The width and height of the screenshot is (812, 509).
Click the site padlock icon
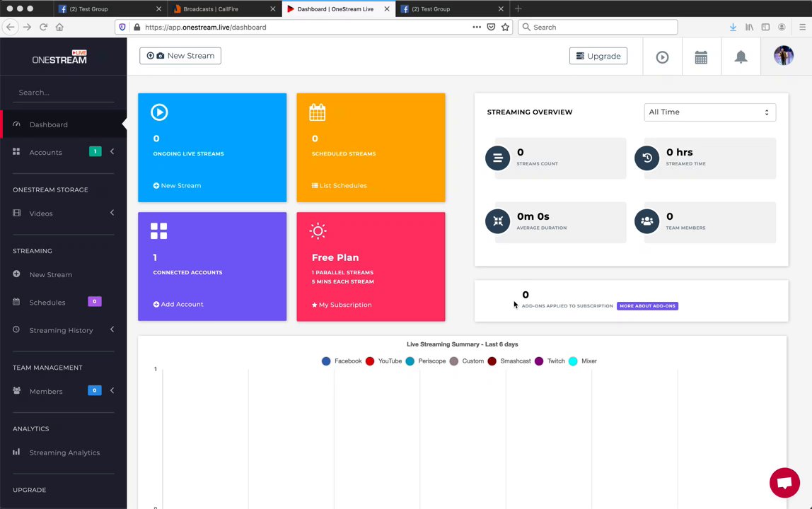(x=137, y=27)
